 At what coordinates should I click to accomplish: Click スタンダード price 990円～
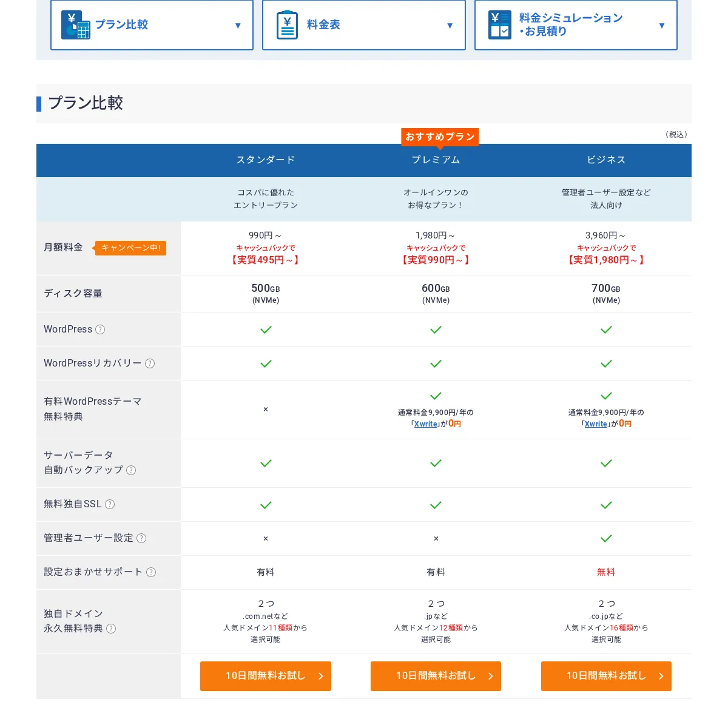coord(266,235)
